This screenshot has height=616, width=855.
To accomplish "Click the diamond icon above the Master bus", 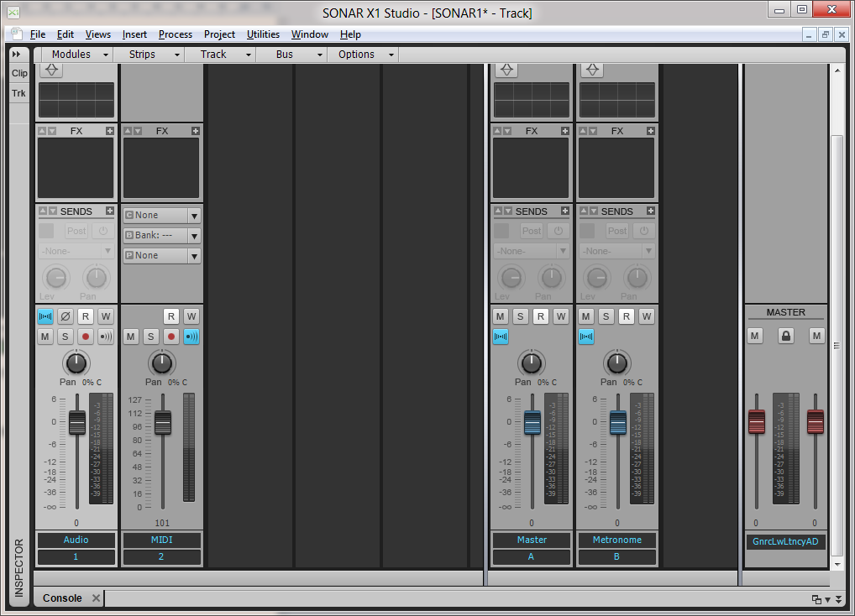I will (507, 70).
